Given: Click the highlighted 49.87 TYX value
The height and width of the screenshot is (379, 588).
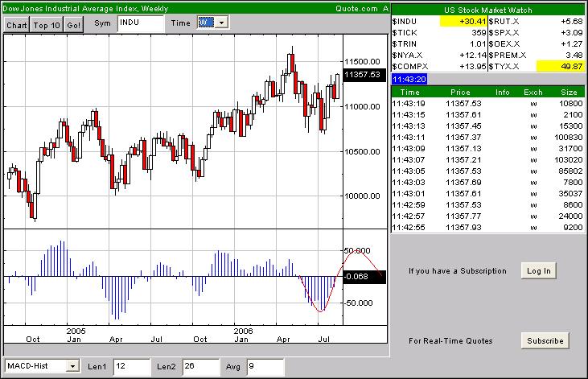Looking at the screenshot, I should point(561,67).
